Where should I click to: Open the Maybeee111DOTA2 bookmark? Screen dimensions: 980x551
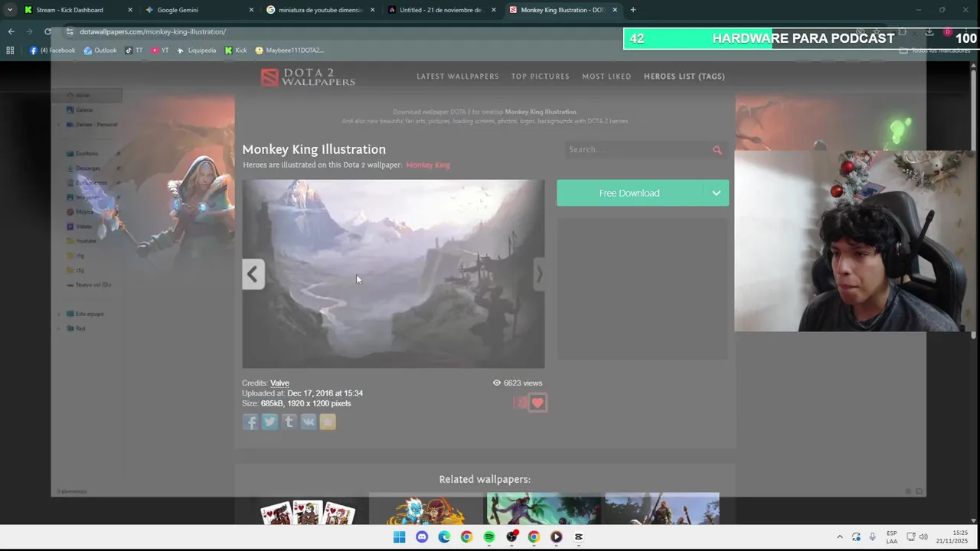pyautogui.click(x=289, y=51)
